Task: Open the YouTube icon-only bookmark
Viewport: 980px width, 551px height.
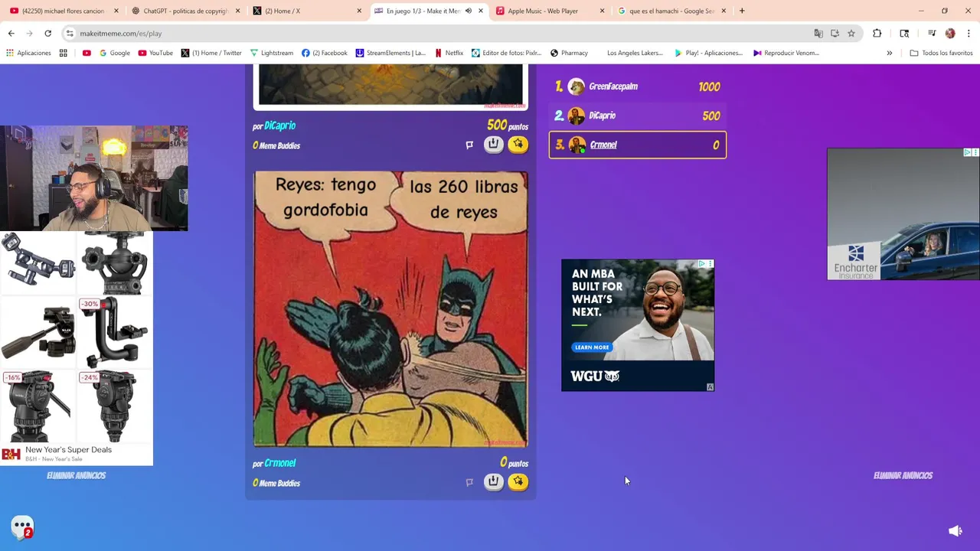Action: tap(87, 53)
